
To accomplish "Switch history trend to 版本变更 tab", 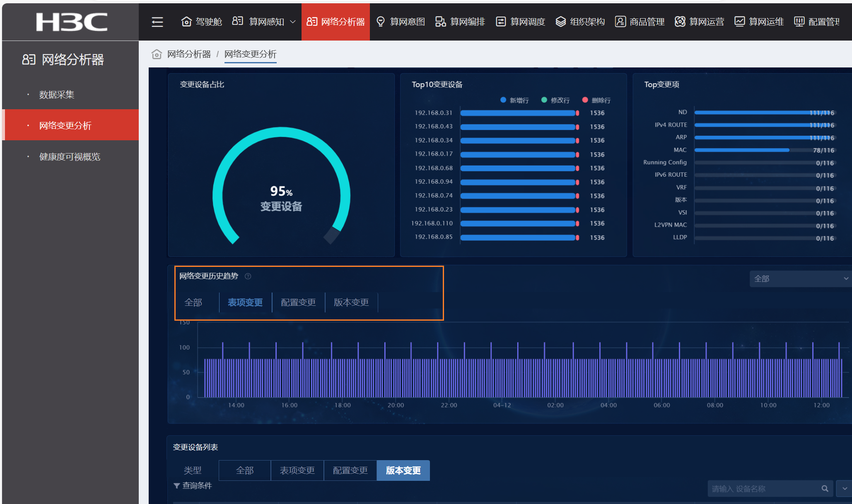I will pyautogui.click(x=351, y=302).
